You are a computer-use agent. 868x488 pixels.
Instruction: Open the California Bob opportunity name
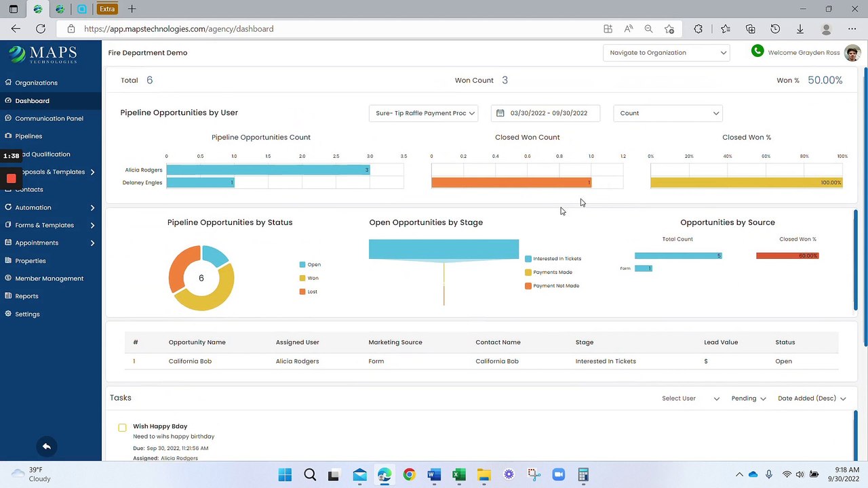(190, 361)
